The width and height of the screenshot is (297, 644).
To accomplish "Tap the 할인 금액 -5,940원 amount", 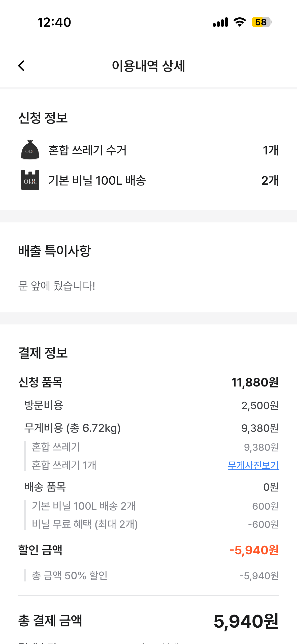I will pos(254,550).
